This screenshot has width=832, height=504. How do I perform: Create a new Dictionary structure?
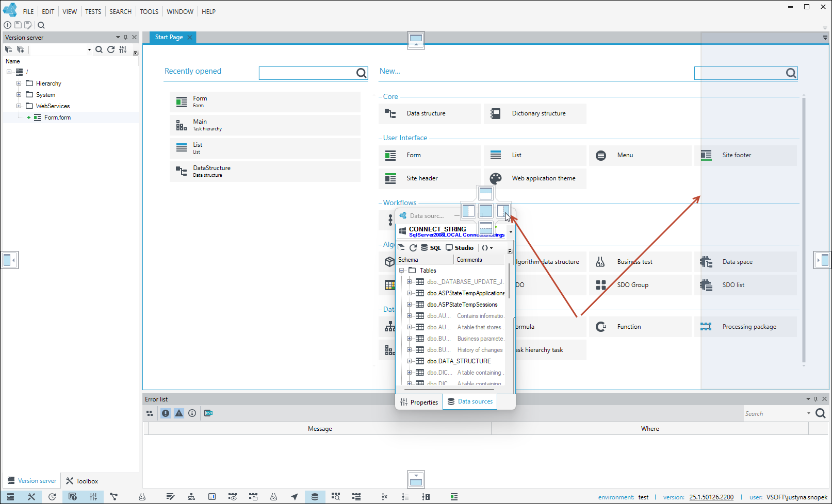tap(535, 113)
